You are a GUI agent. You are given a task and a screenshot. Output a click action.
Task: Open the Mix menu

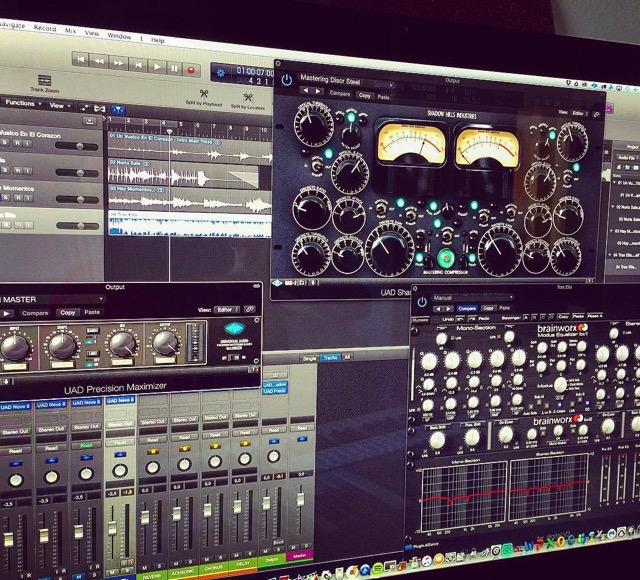pyautogui.click(x=71, y=31)
